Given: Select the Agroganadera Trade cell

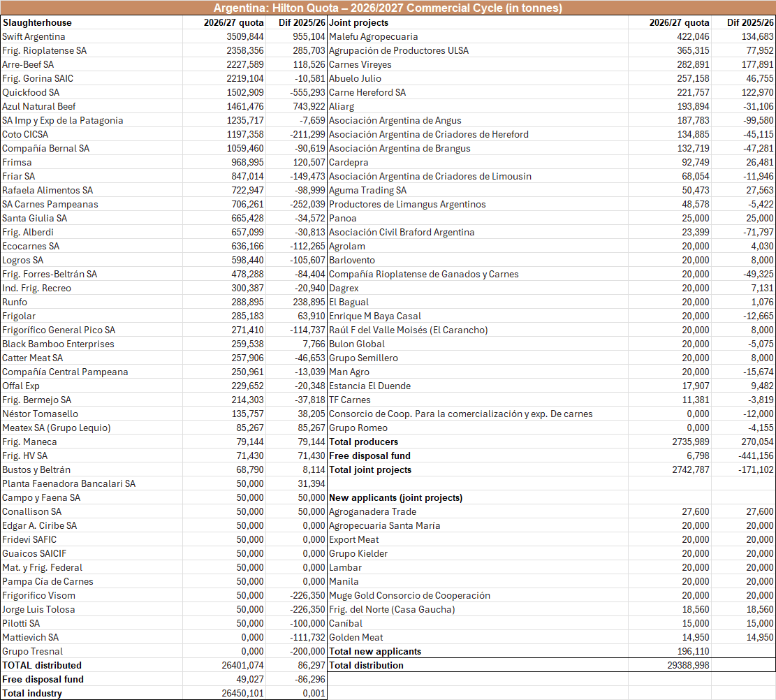Looking at the screenshot, I should [478, 511].
